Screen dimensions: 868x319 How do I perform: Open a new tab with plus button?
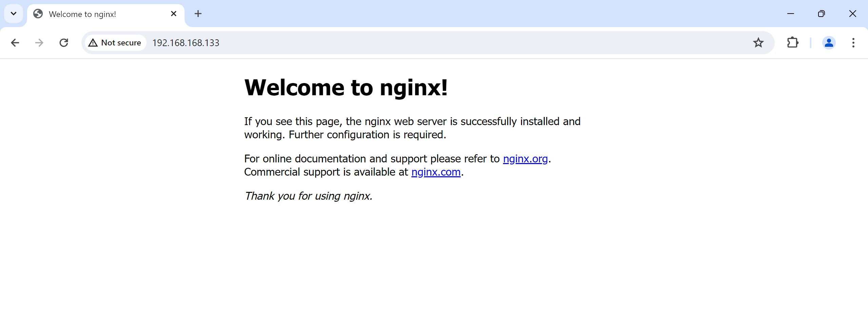tap(198, 14)
